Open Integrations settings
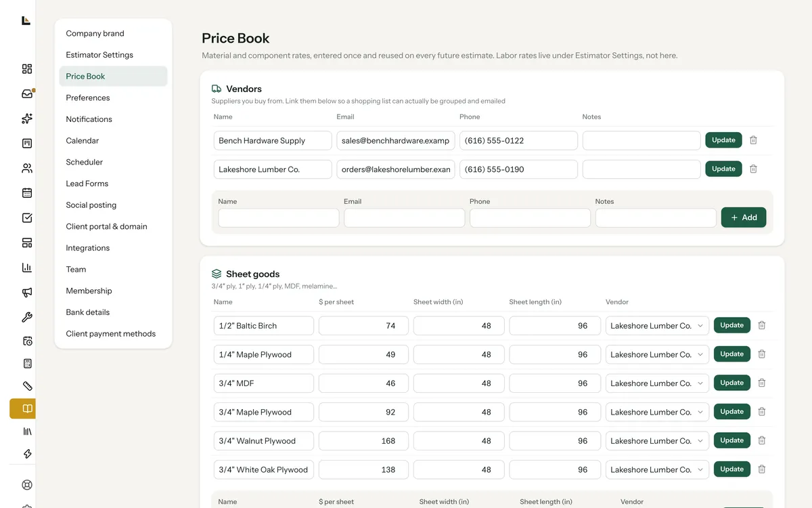This screenshot has height=508, width=812. click(113, 248)
